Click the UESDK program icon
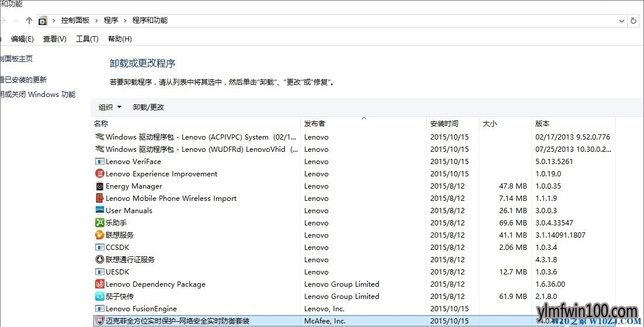Viewport: 644px width, 327px height. pos(99,272)
